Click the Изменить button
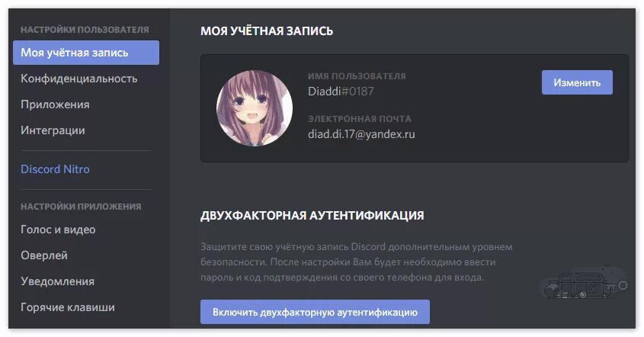Screen dimensions: 644x337 [577, 82]
